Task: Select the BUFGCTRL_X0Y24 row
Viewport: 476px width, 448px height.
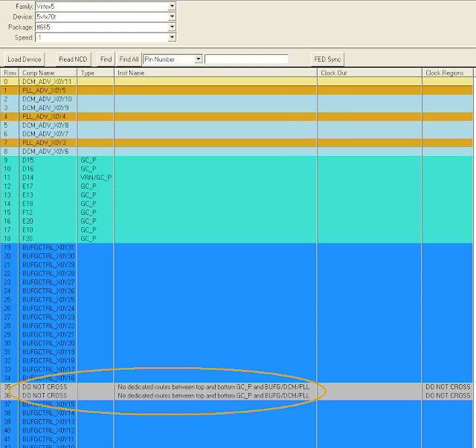Action: point(237,308)
